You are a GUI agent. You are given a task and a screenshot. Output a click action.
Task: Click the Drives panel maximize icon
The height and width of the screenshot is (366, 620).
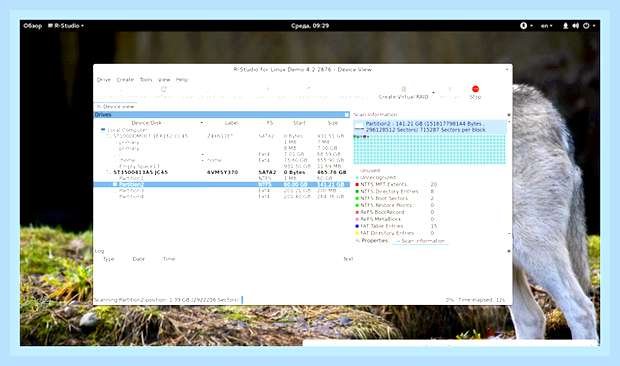tap(347, 115)
